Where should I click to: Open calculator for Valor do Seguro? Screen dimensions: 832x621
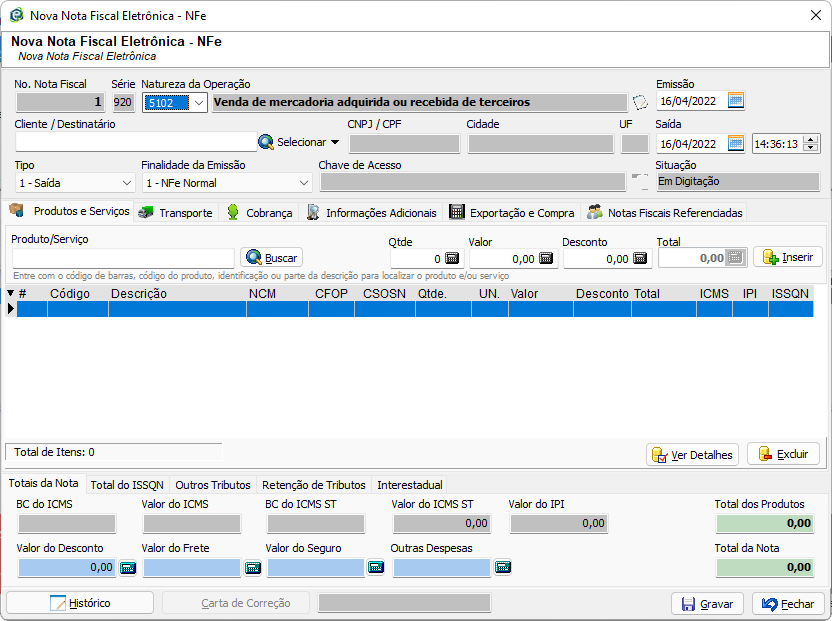(x=376, y=567)
